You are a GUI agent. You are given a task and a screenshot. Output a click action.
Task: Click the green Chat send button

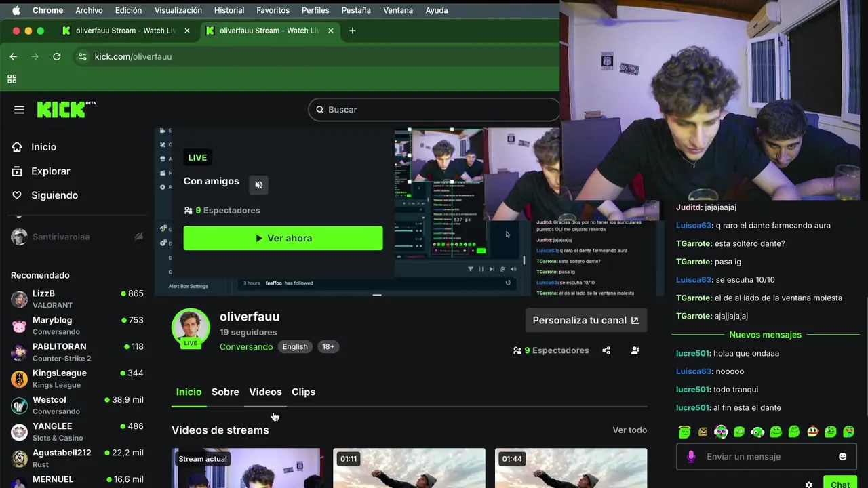pyautogui.click(x=840, y=483)
